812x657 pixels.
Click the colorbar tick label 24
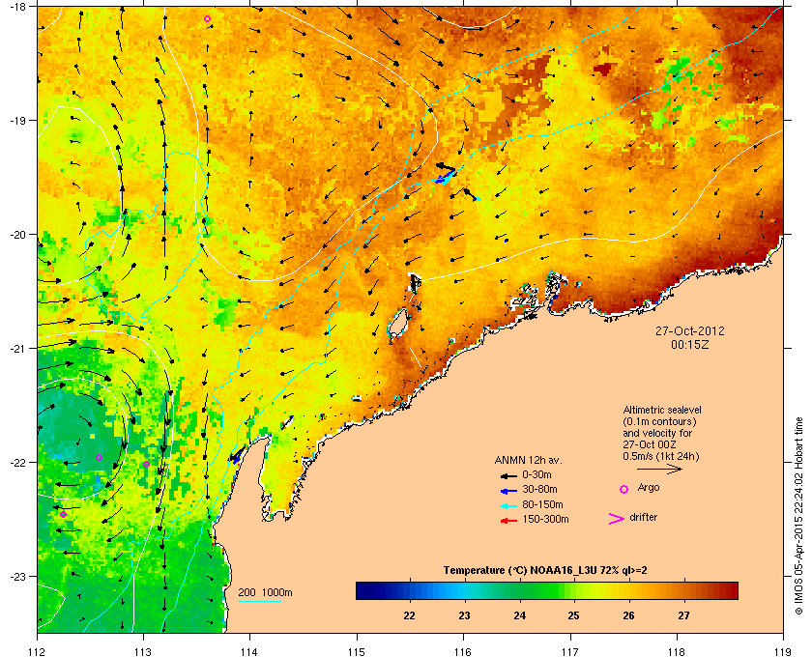click(519, 615)
